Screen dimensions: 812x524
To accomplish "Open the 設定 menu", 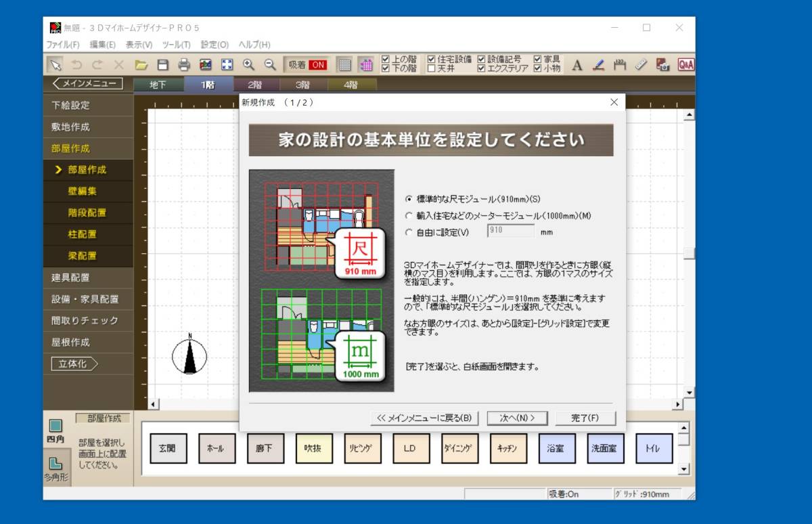I will (215, 45).
